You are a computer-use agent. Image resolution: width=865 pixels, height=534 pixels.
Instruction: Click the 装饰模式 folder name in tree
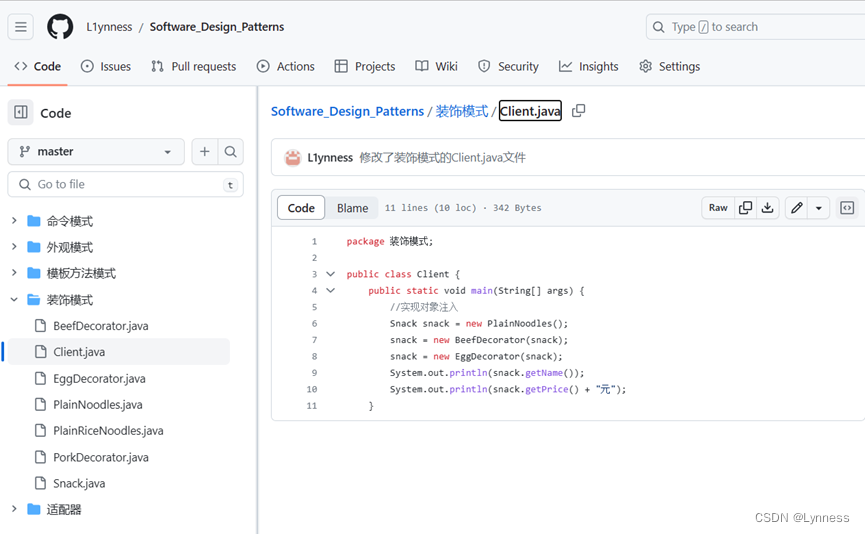(x=70, y=300)
